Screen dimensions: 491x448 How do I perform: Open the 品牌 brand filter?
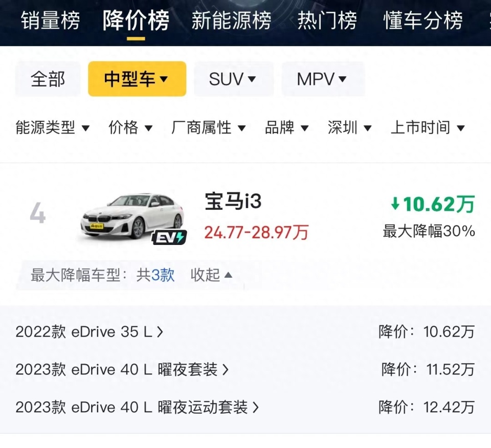tap(286, 128)
